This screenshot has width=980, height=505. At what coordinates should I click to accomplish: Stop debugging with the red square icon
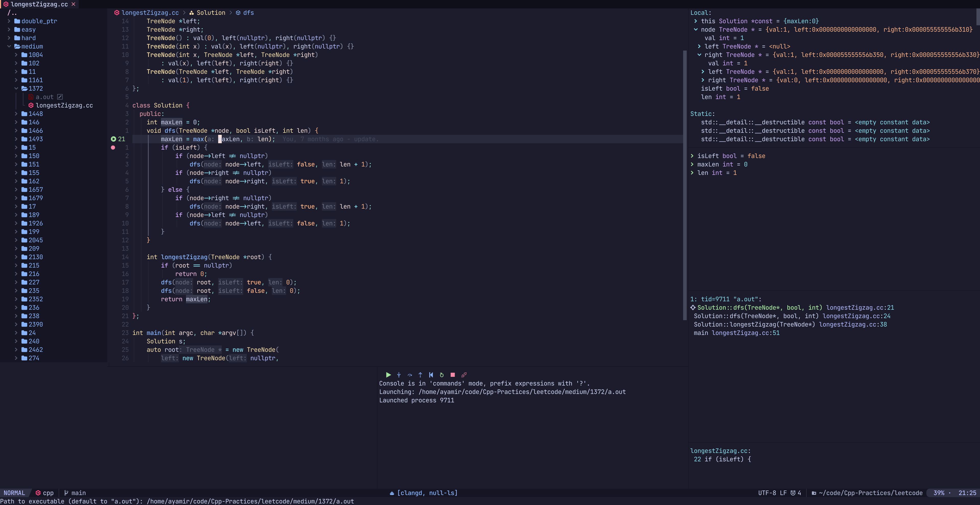[x=453, y=375]
